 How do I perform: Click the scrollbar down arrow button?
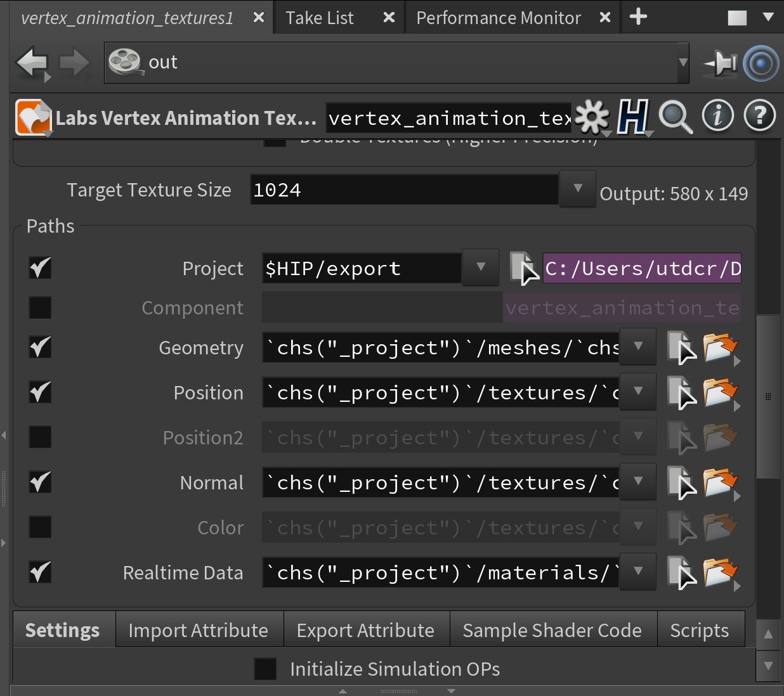[x=768, y=666]
